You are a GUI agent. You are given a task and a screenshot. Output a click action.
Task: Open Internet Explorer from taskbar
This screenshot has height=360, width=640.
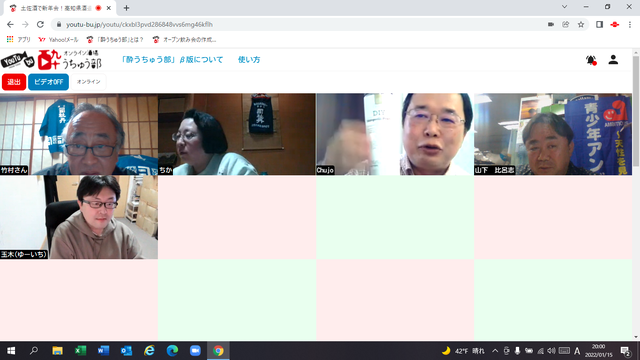click(x=149, y=351)
